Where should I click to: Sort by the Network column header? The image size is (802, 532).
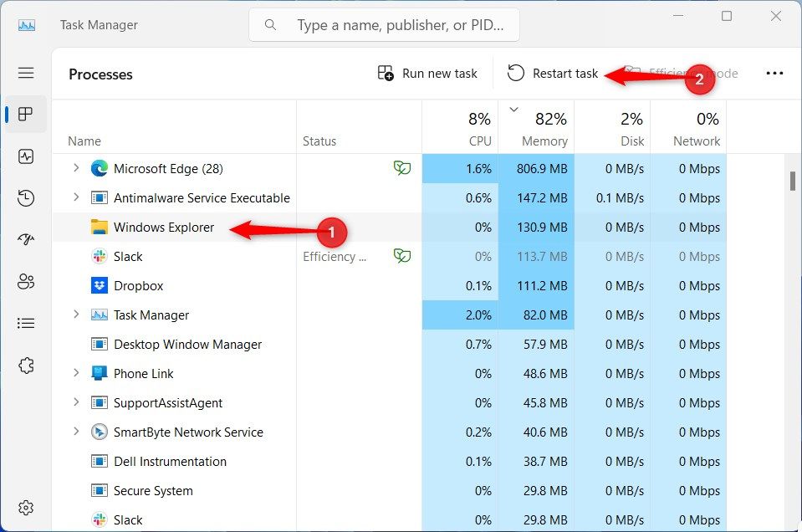pos(688,128)
